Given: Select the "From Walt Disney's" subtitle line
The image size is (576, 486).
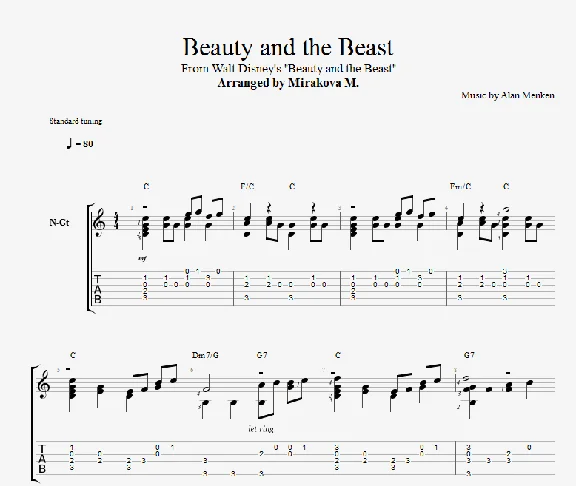Looking at the screenshot, I should [x=288, y=68].
